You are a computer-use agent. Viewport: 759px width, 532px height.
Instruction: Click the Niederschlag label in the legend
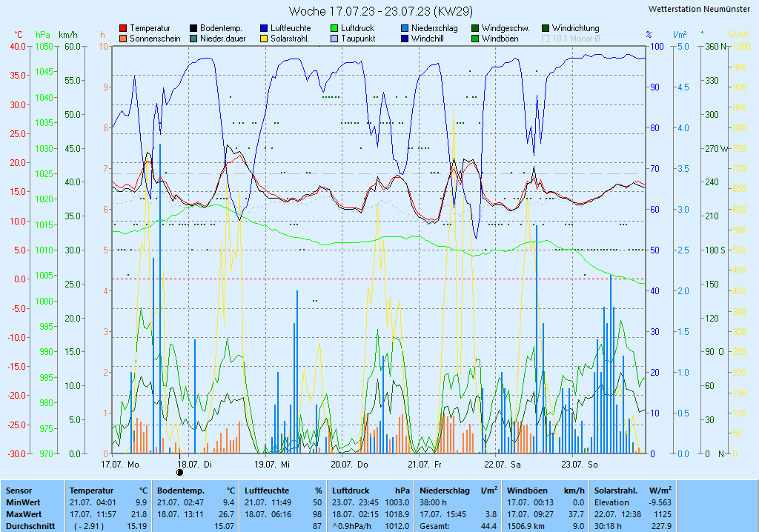pos(434,29)
